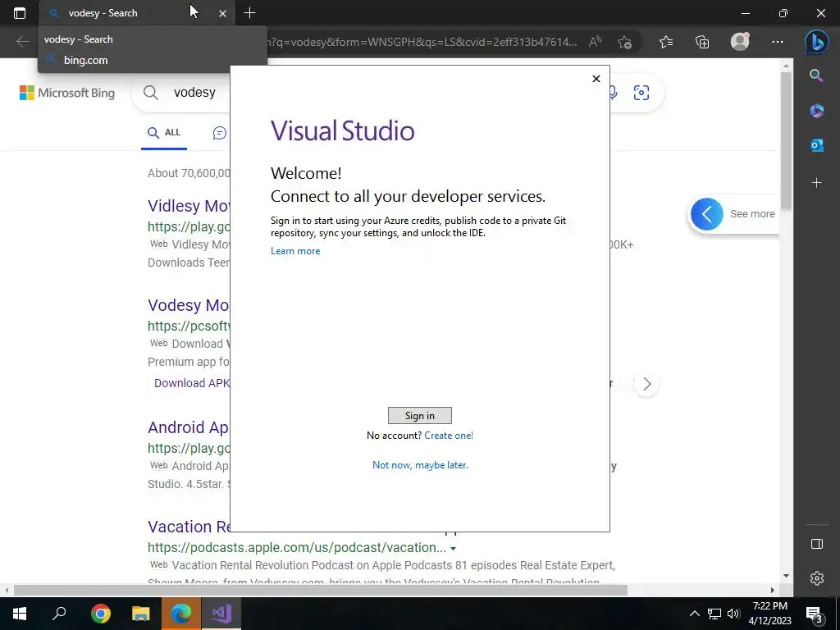This screenshot has width=840, height=630.
Task: Open the volume tray icon
Action: click(x=733, y=614)
